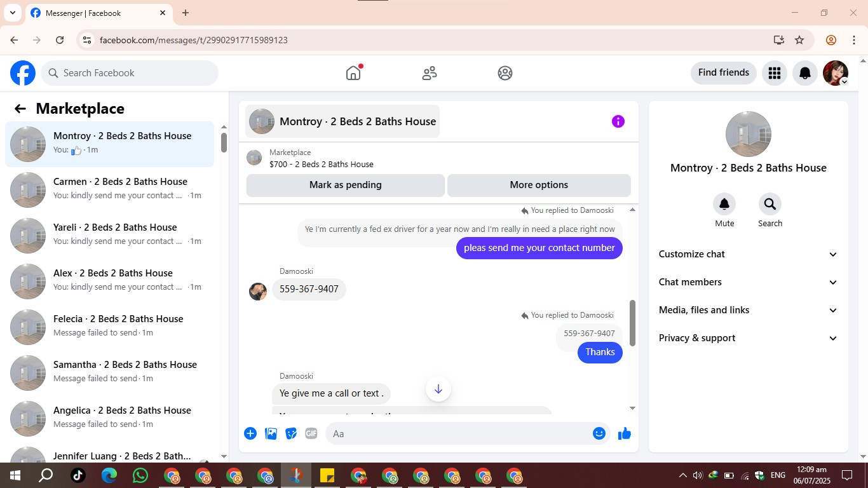This screenshot has width=868, height=488.
Task: Click the Aa message input field
Action: pyautogui.click(x=458, y=433)
